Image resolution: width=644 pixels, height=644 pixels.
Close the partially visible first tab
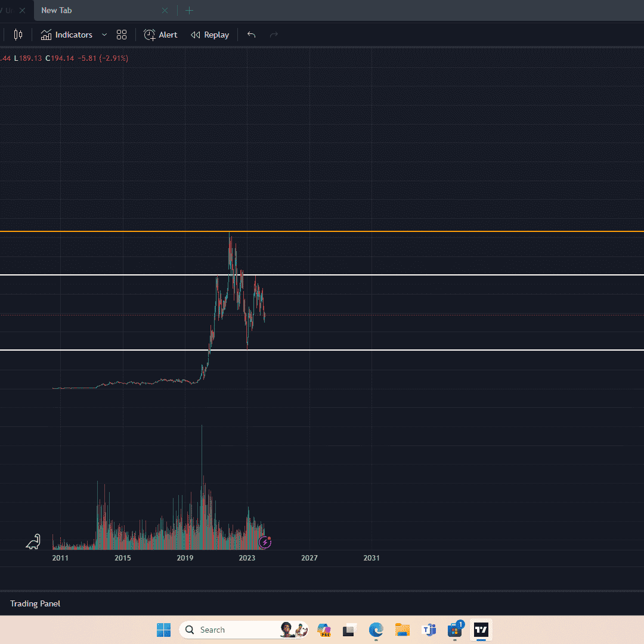click(23, 11)
